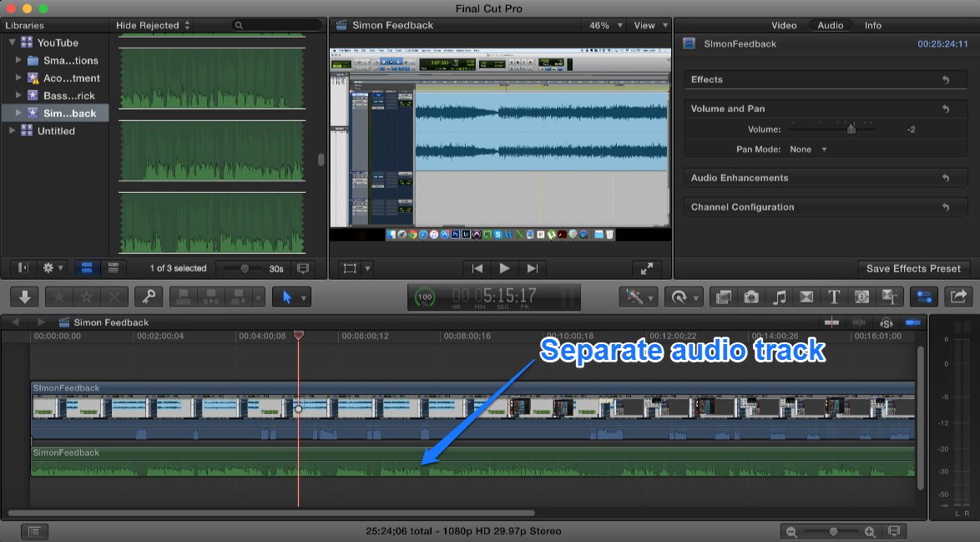This screenshot has width=980, height=542.
Task: Expand the Bass...rick event
Action: (x=18, y=95)
